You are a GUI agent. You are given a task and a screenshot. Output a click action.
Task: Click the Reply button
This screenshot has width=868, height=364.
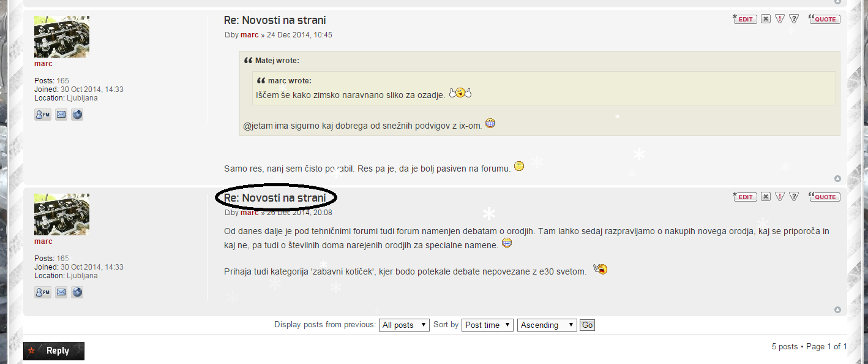pyautogui.click(x=54, y=351)
